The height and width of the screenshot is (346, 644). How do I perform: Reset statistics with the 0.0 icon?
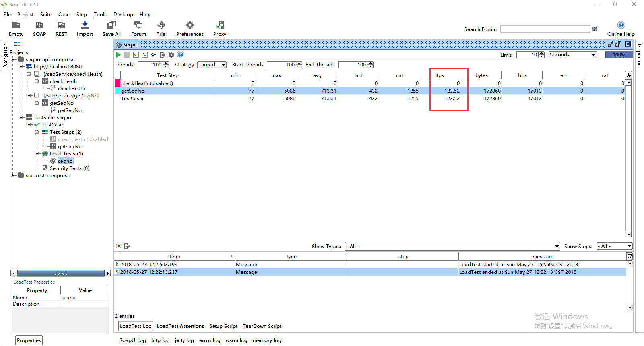[x=154, y=55]
